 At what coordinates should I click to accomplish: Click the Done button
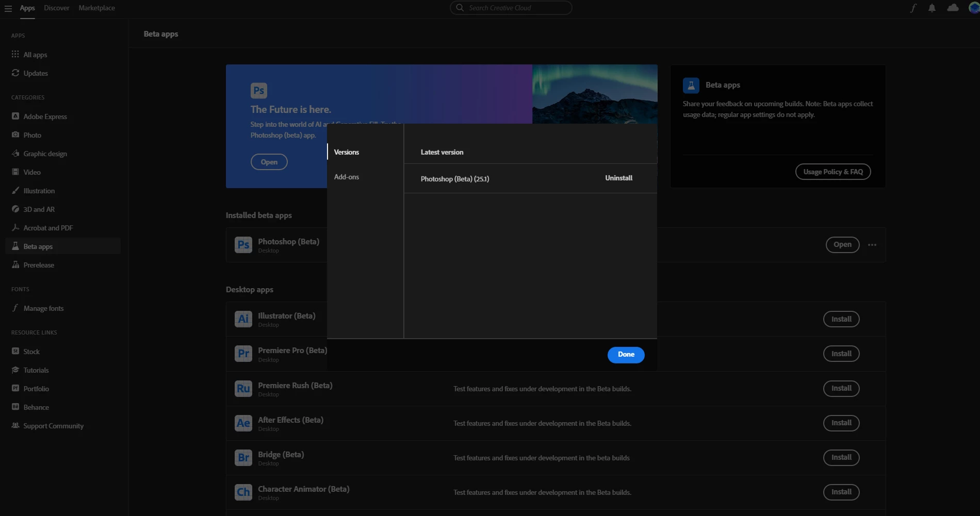click(x=626, y=355)
